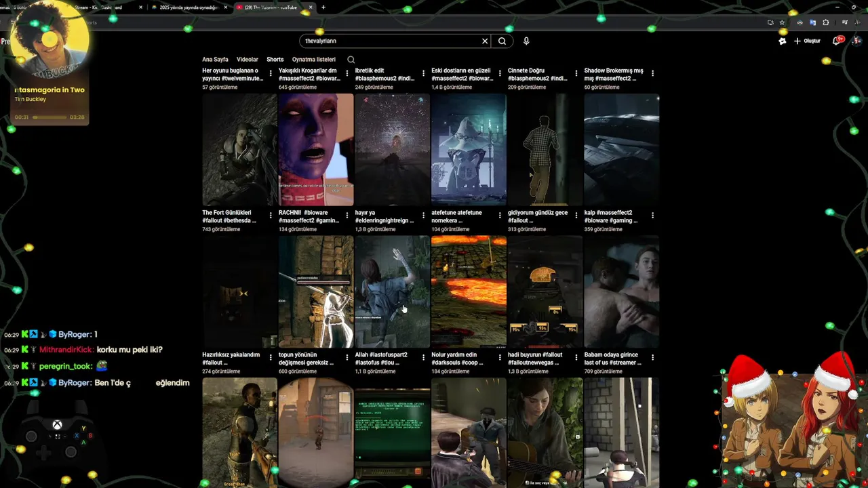Start voice search with the microphone icon
868x488 pixels.
526,41
